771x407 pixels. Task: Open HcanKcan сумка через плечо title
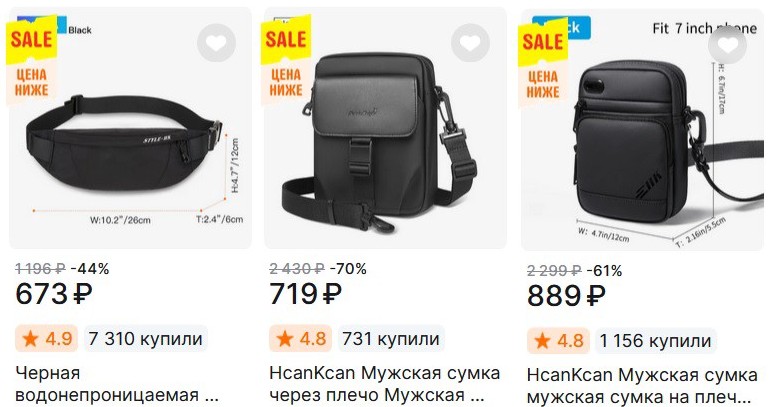pyautogui.click(x=385, y=384)
